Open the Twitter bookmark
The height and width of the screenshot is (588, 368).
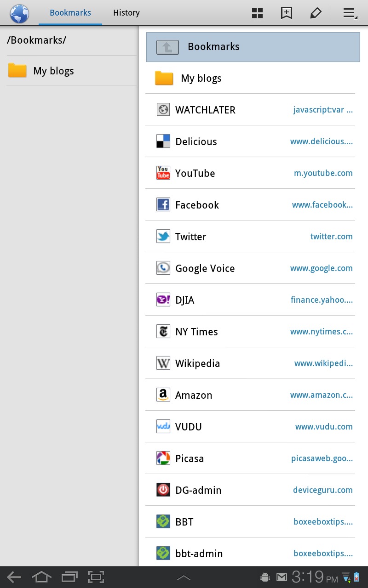(x=250, y=237)
